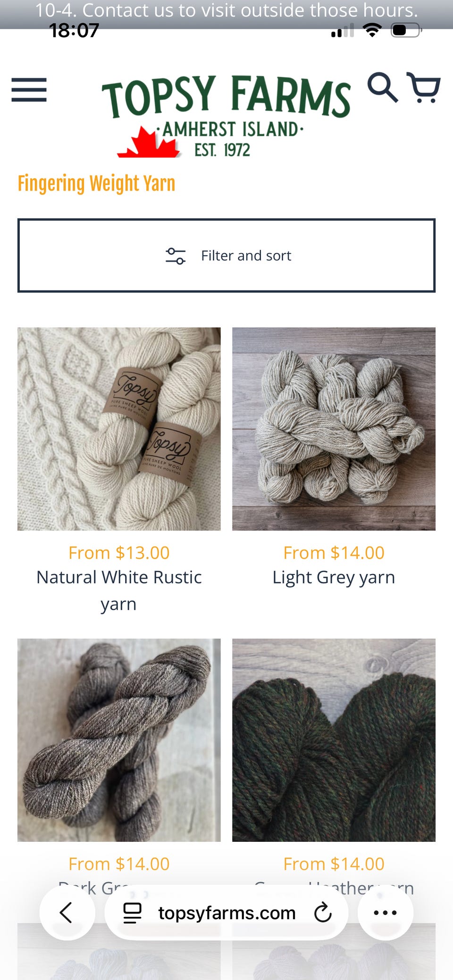Tap the Topsy Farms logo
This screenshot has width=453, height=980.
pyautogui.click(x=226, y=116)
